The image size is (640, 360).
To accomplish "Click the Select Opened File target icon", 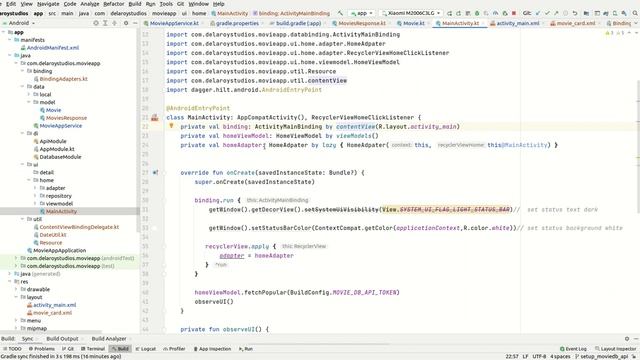I will (96, 23).
